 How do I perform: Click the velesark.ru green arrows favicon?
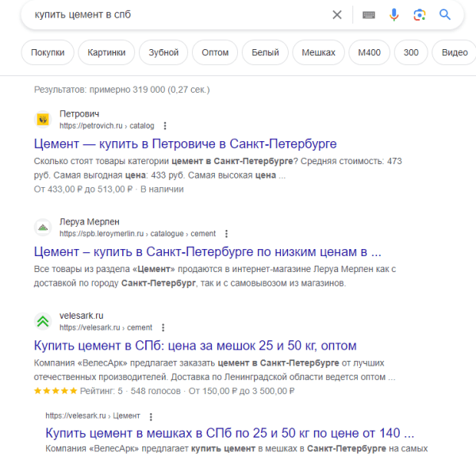[43, 321]
